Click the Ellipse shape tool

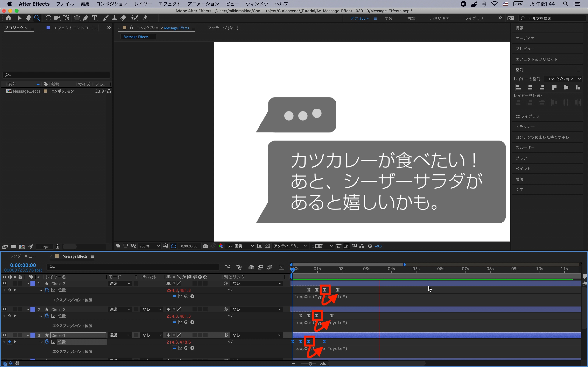[x=77, y=18]
